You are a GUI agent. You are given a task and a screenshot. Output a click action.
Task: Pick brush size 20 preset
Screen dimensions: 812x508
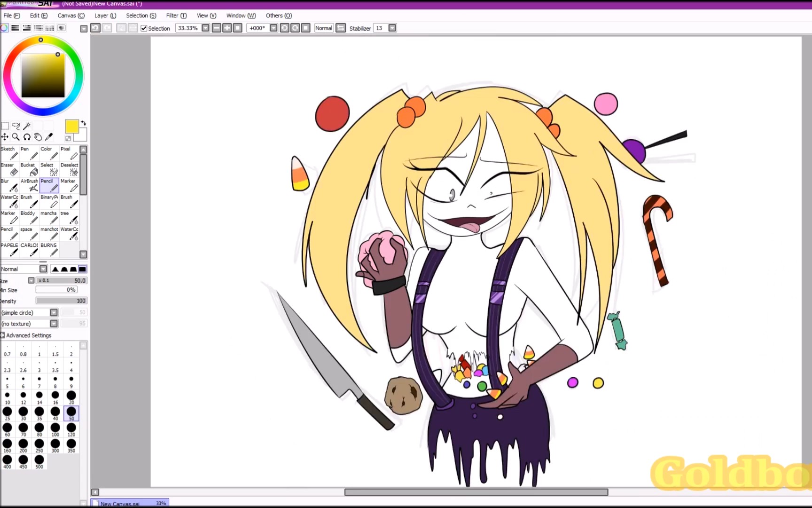click(71, 397)
